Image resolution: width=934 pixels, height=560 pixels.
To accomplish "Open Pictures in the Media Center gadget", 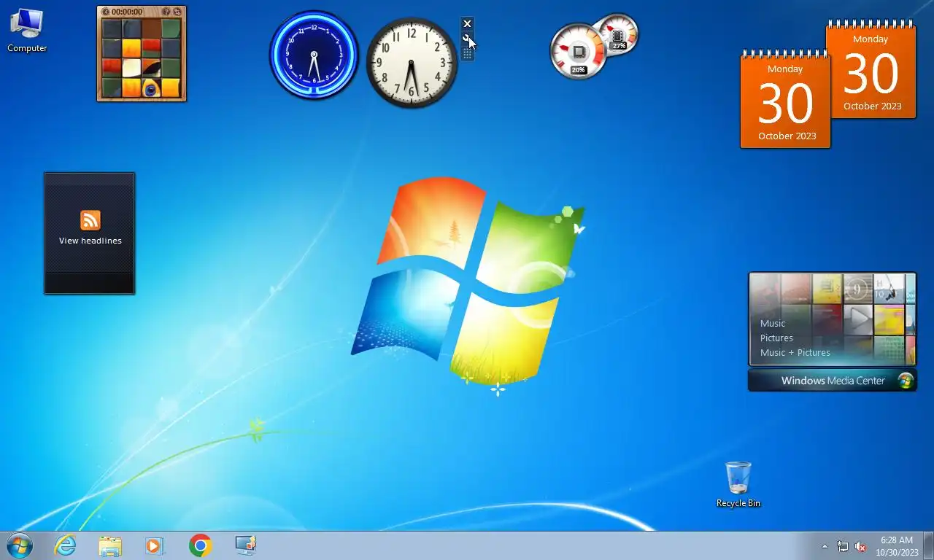I will point(776,338).
